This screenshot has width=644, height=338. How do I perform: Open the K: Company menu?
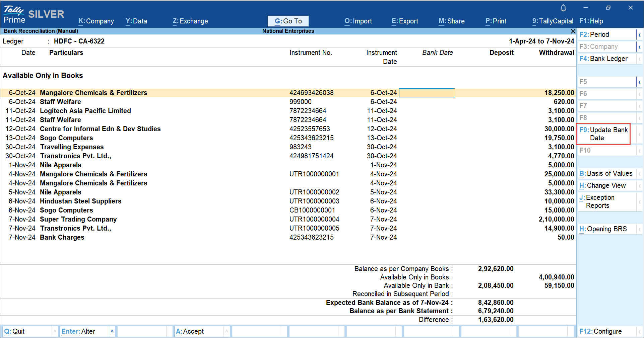pyautogui.click(x=96, y=21)
